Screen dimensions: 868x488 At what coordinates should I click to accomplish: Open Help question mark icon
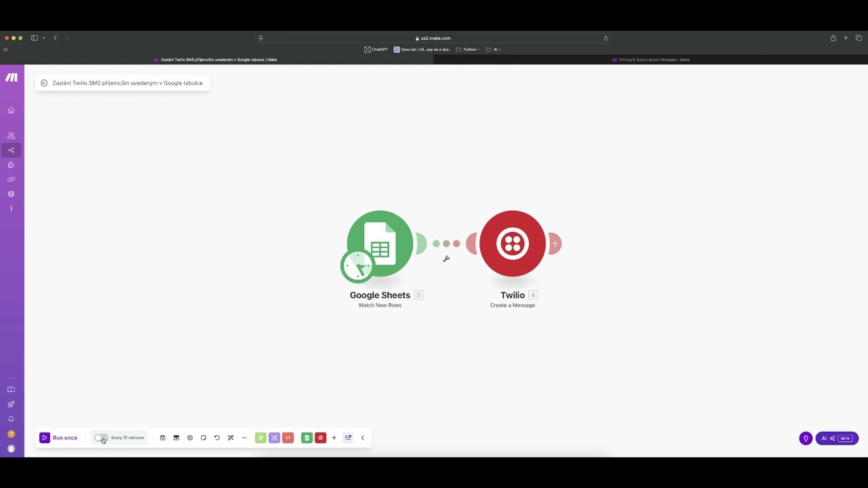pos(11,434)
